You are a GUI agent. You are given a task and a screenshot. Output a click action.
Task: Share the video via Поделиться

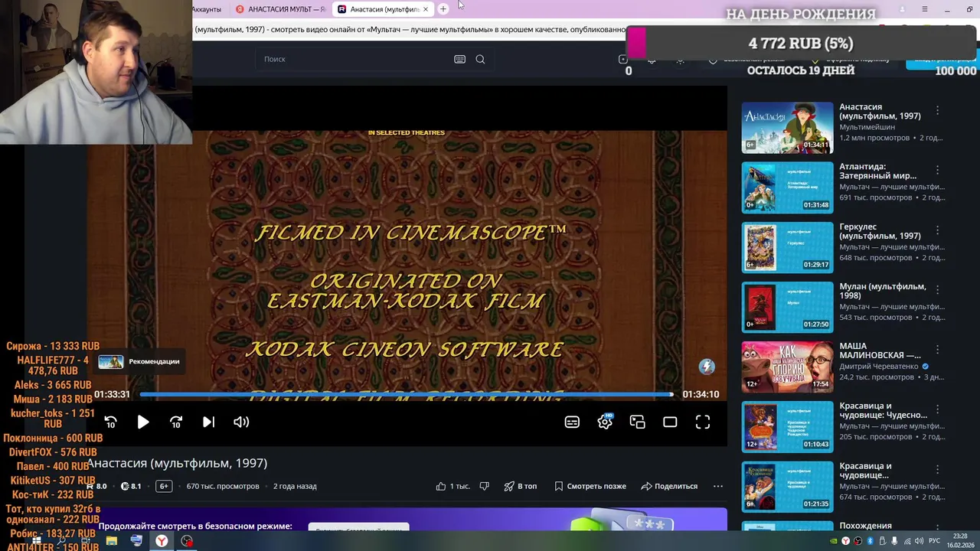(669, 486)
